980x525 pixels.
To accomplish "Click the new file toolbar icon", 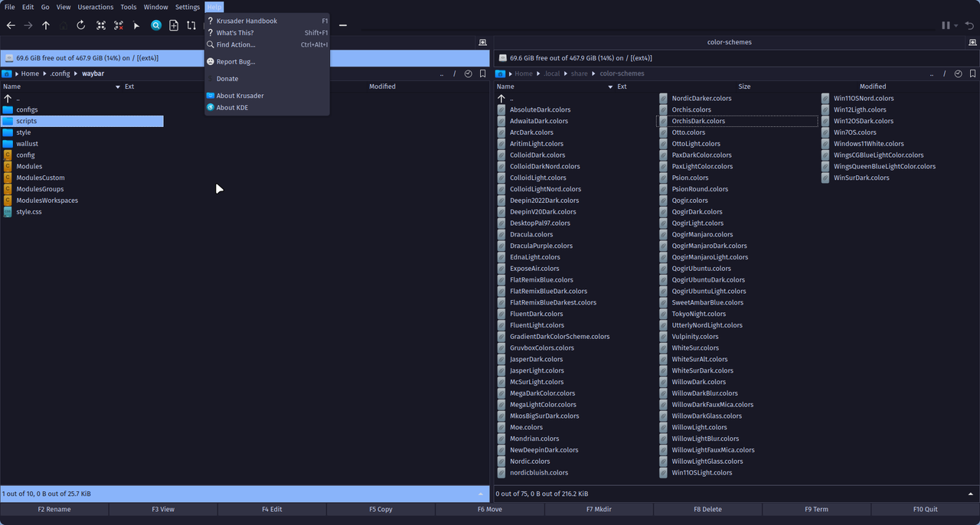I will (174, 25).
